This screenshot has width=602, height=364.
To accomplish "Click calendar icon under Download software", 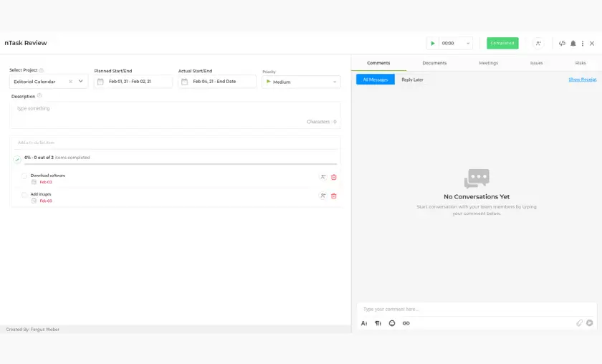I will tap(34, 182).
